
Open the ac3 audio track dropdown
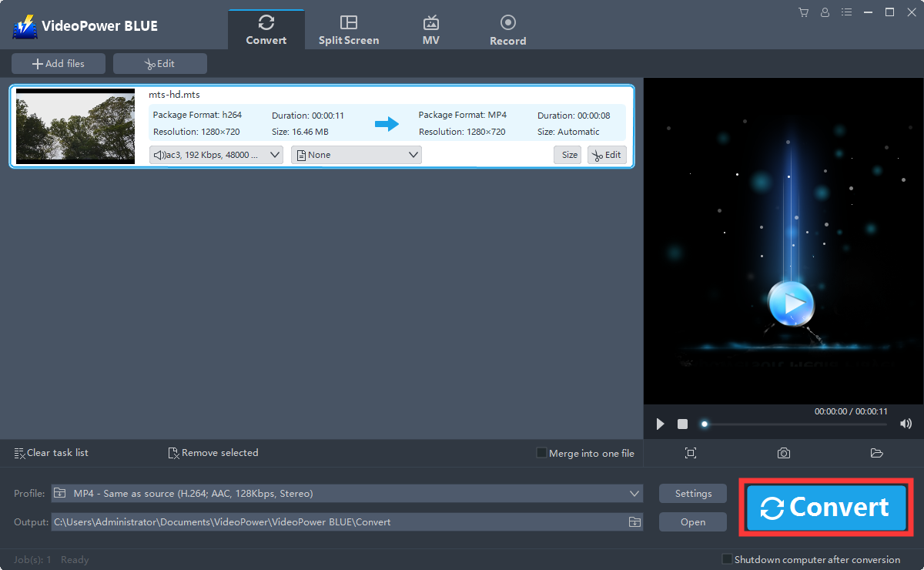(x=216, y=154)
